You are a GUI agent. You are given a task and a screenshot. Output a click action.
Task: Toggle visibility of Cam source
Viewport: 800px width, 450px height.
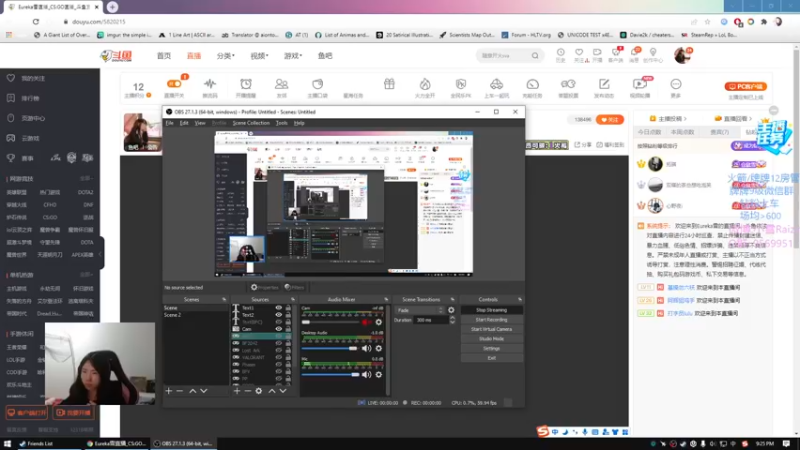pos(279,329)
